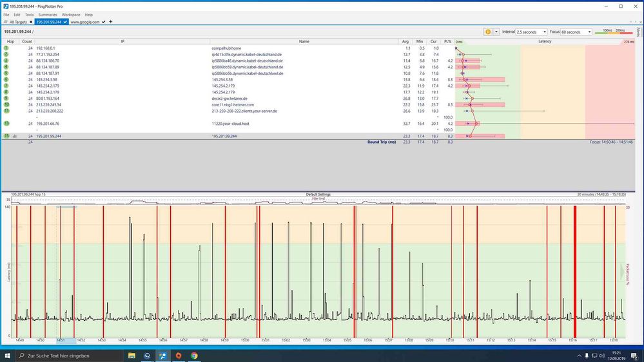Sort by the Avg column header

click(405, 42)
